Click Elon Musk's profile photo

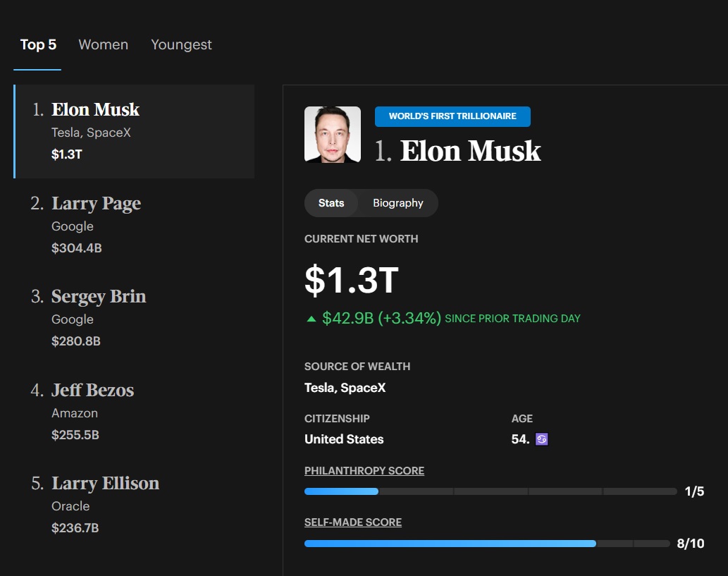tap(333, 135)
